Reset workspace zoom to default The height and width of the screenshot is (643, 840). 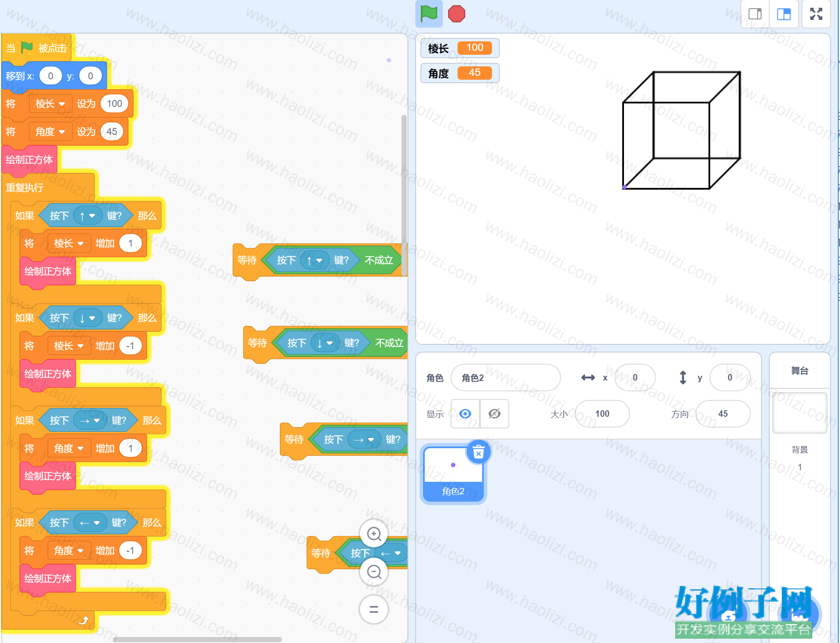[x=374, y=609]
